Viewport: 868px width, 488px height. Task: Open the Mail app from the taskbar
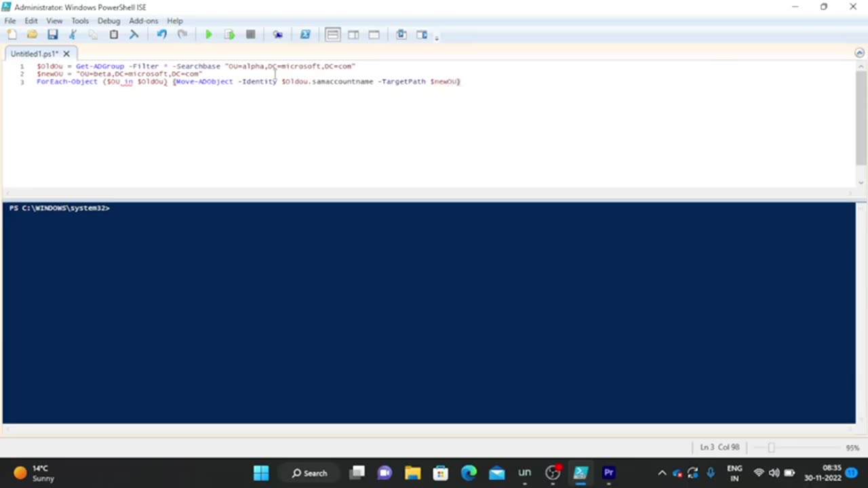(497, 473)
